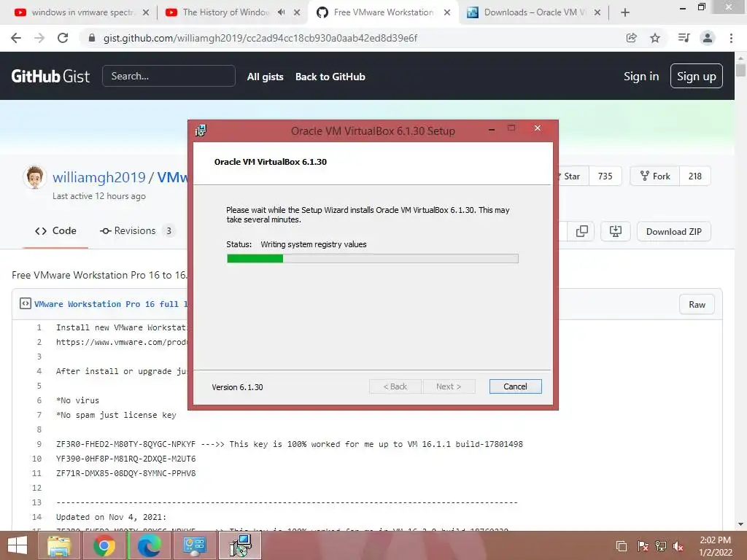747x560 pixels.
Task: Click the copy embed URL icon on gist
Action: 581,231
